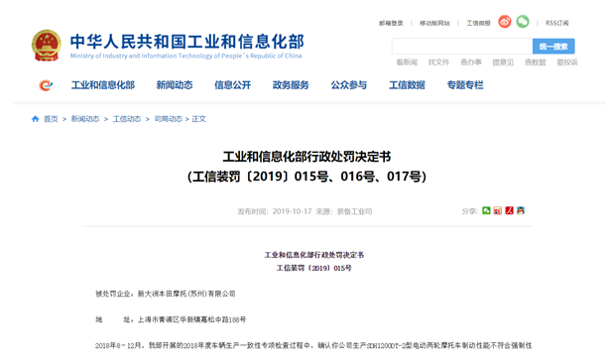Select the 查数据 quick link
The width and height of the screenshot is (612, 364).
535,62
